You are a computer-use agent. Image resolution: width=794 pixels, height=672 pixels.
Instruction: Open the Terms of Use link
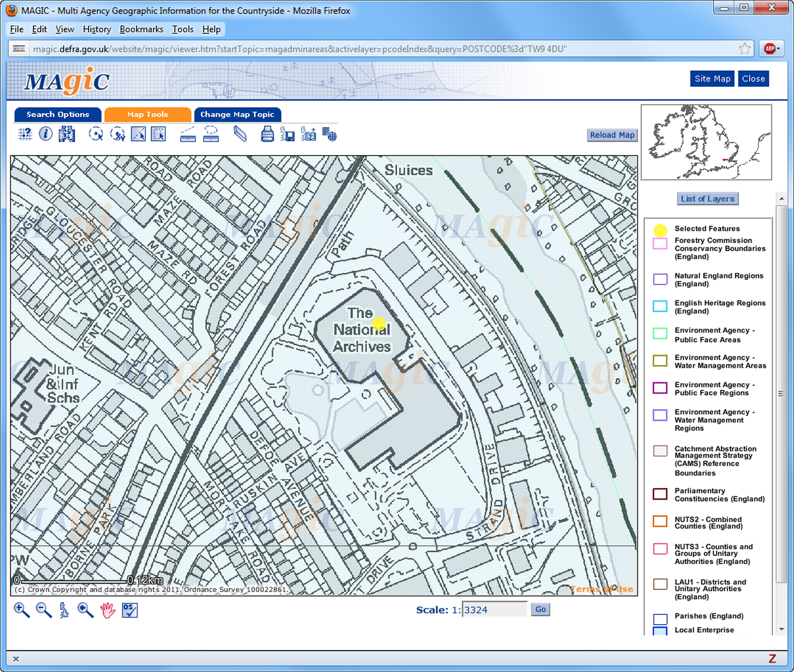(x=602, y=589)
